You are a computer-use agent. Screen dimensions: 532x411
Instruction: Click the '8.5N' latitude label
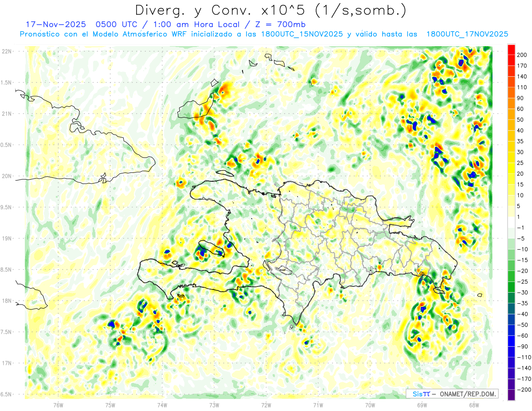point(7,270)
